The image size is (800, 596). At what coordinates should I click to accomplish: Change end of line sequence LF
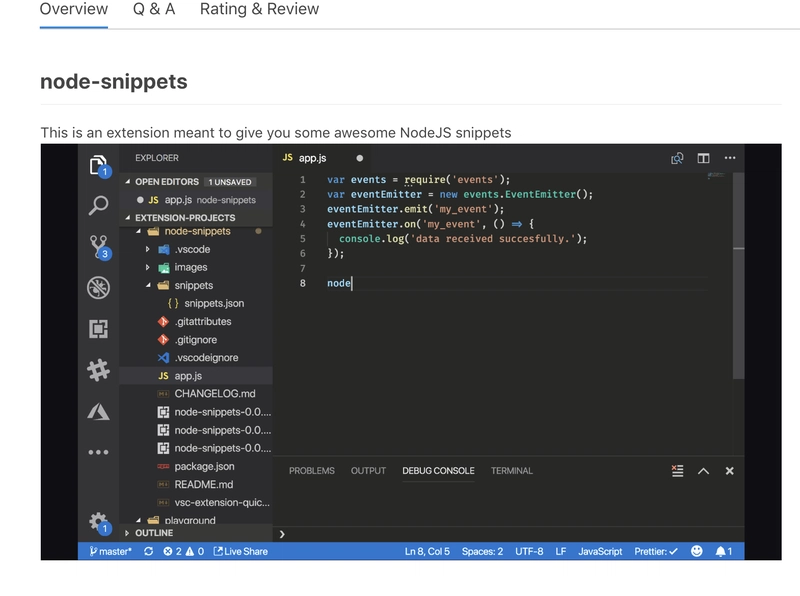561,551
